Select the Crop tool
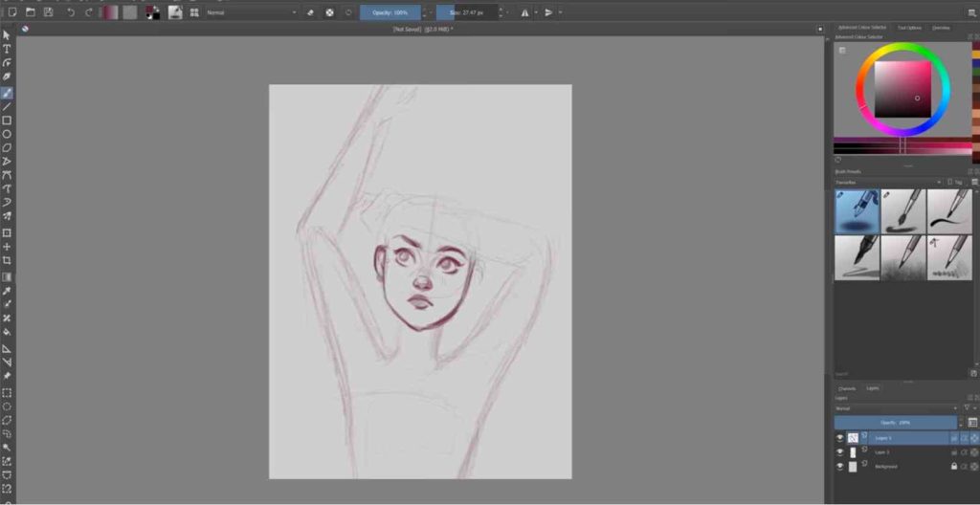The height and width of the screenshot is (505, 980). (7, 260)
